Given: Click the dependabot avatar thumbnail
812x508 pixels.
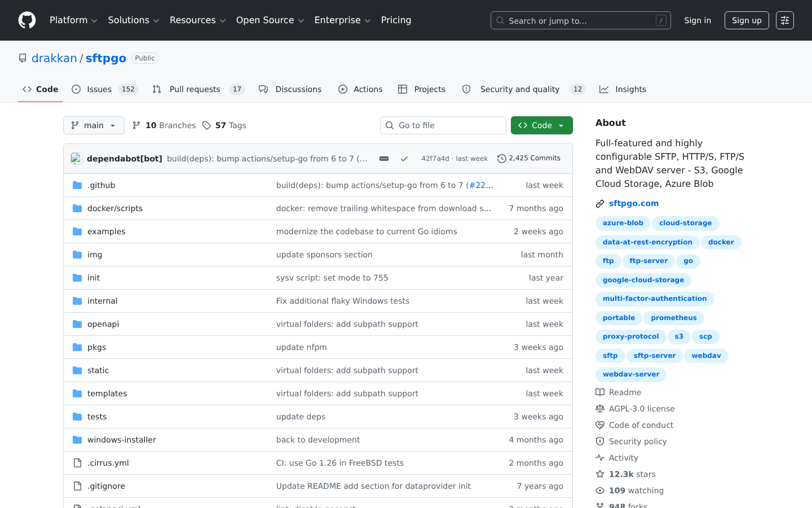Looking at the screenshot, I should click(77, 159).
